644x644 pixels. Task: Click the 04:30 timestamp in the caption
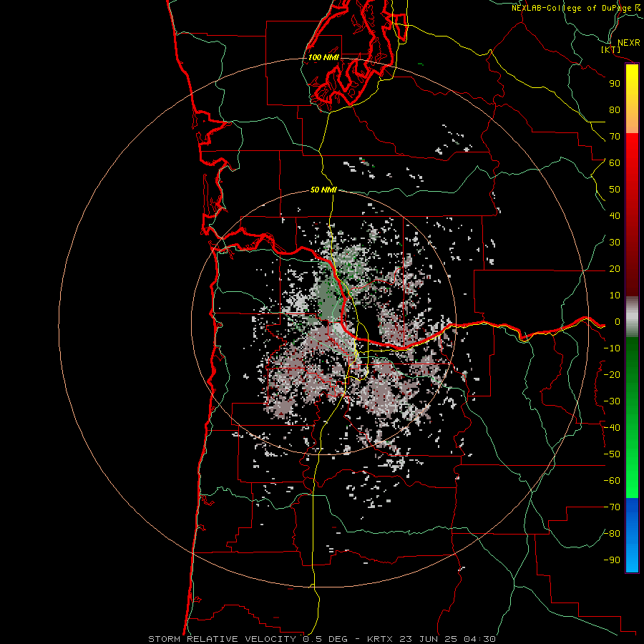click(x=479, y=639)
